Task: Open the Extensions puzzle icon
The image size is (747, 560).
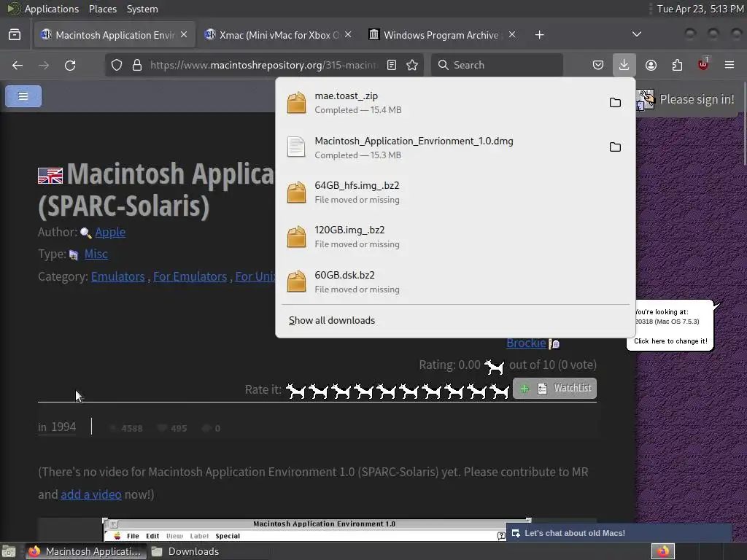Action: click(x=677, y=65)
